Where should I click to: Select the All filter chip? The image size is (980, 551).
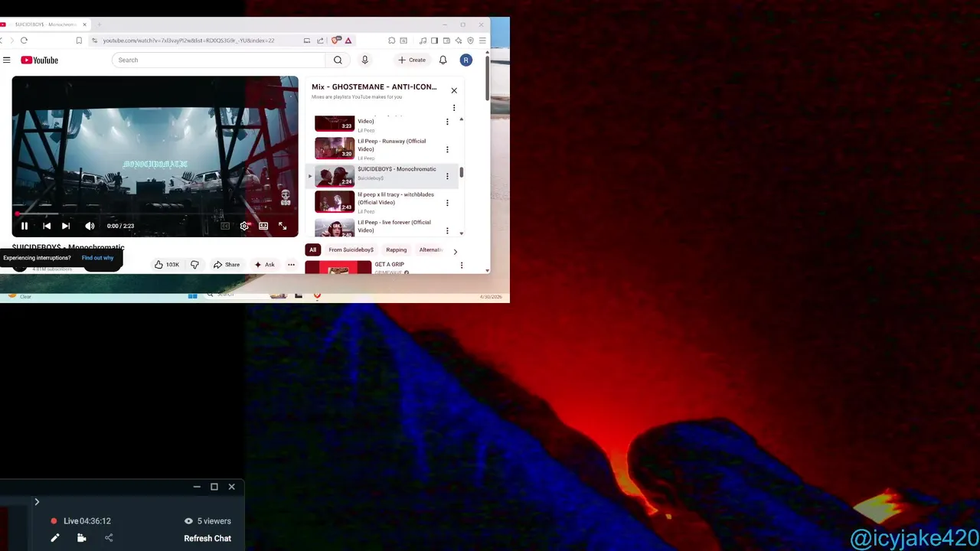pos(312,249)
